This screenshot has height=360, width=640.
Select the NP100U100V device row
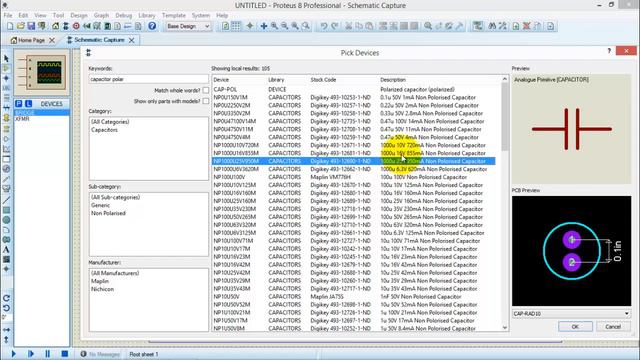click(353, 177)
